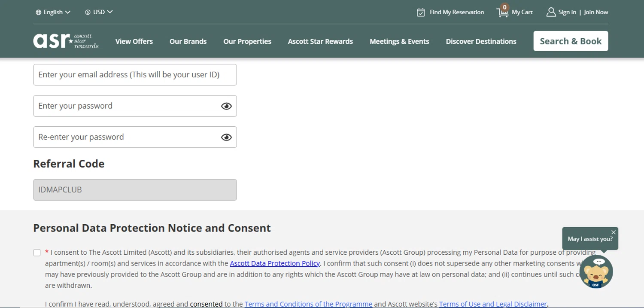Screen dimensions: 644x308
Task: Click the May I assist you bubble
Action: coord(590,239)
